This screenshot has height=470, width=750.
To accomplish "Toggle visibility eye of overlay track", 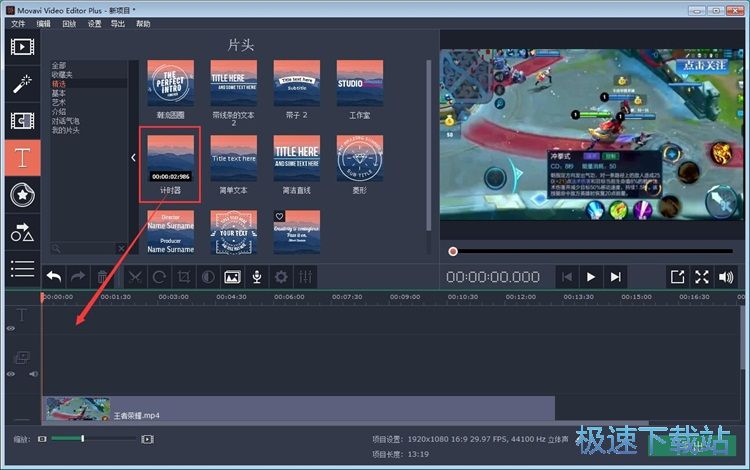I will (11, 374).
